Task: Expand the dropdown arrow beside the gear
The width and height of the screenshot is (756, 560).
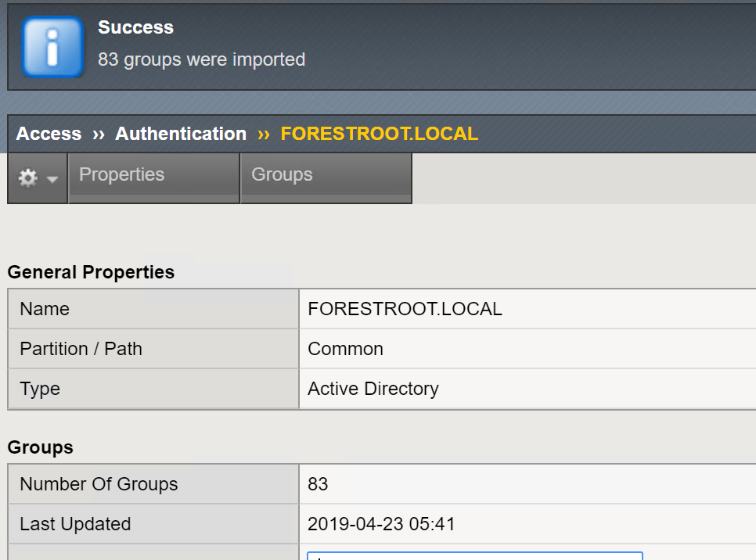Action: pyautogui.click(x=52, y=179)
